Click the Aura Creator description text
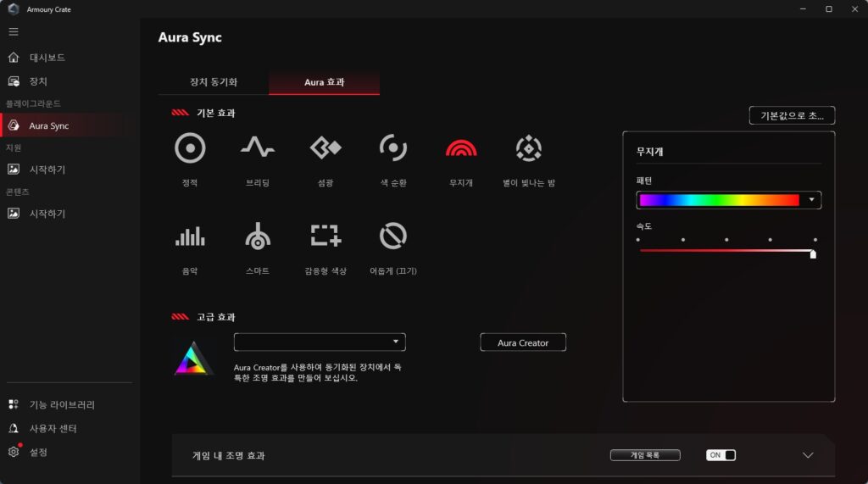This screenshot has width=868, height=484. [x=317, y=373]
